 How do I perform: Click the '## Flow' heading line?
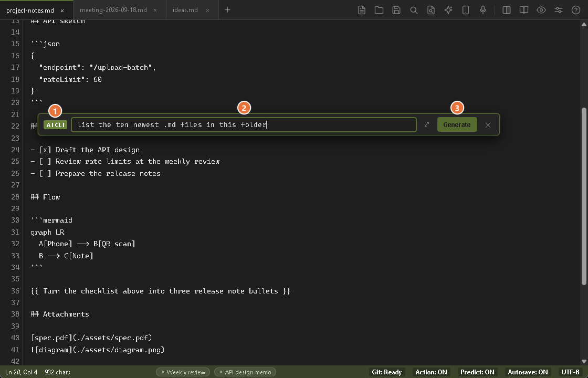[45, 197]
